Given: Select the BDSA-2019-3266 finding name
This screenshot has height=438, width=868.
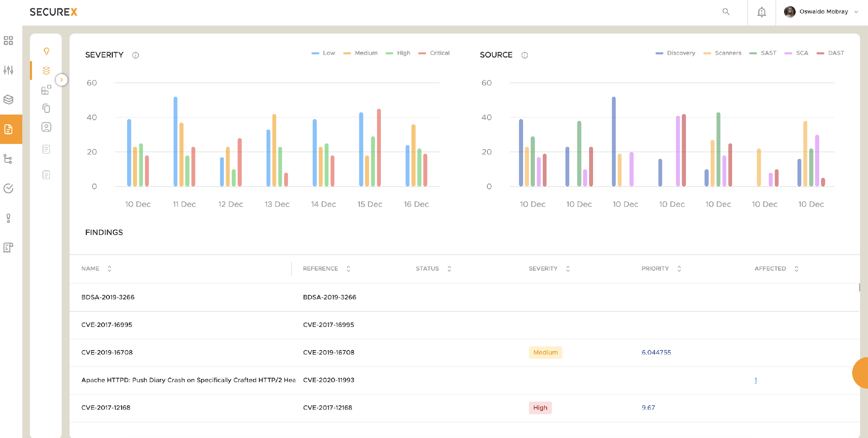Looking at the screenshot, I should (108, 297).
